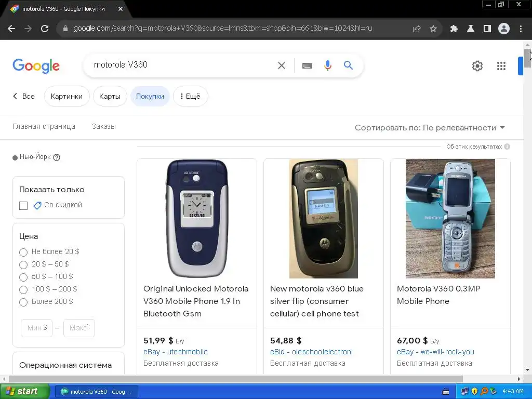This screenshot has height=399, width=532.
Task: Click the Об этих результатах text
Action: (474, 147)
